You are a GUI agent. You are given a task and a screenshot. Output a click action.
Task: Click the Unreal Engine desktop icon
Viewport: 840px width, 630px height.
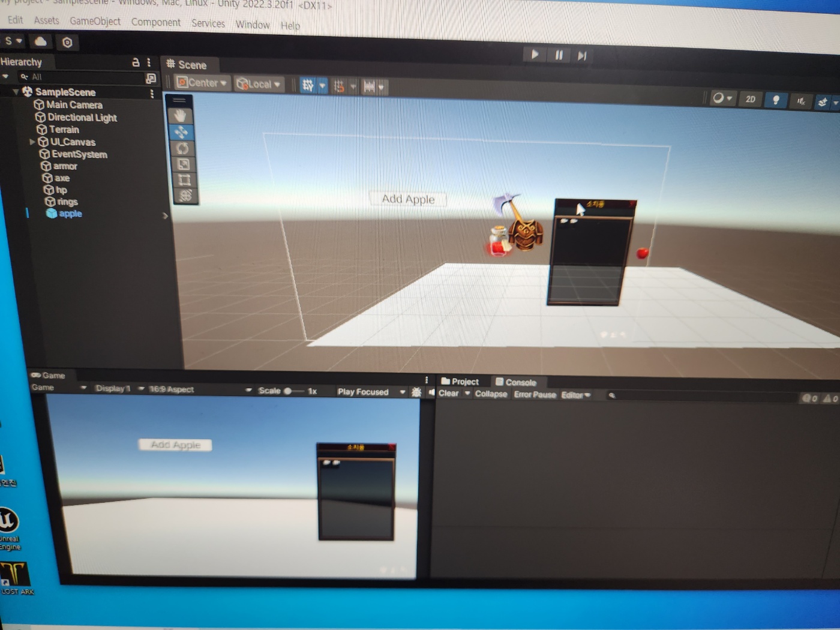click(x=8, y=528)
